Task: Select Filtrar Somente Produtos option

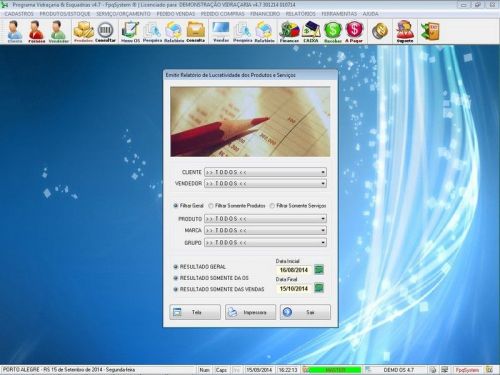Action: click(211, 206)
